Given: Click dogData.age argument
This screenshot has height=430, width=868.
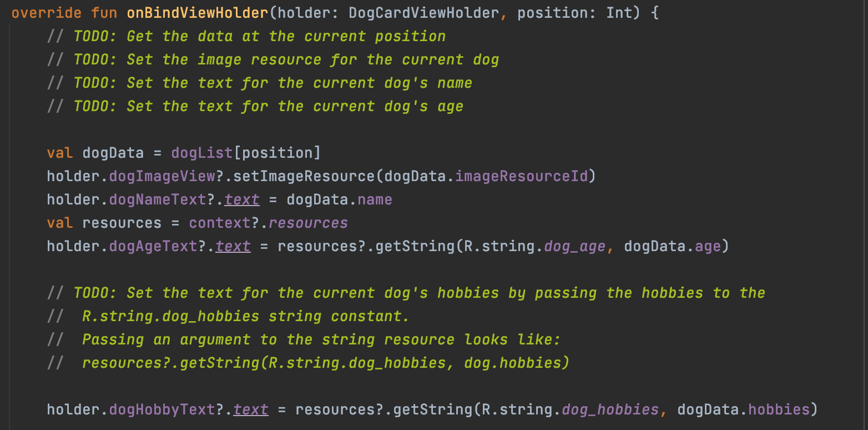Looking at the screenshot, I should point(672,246).
